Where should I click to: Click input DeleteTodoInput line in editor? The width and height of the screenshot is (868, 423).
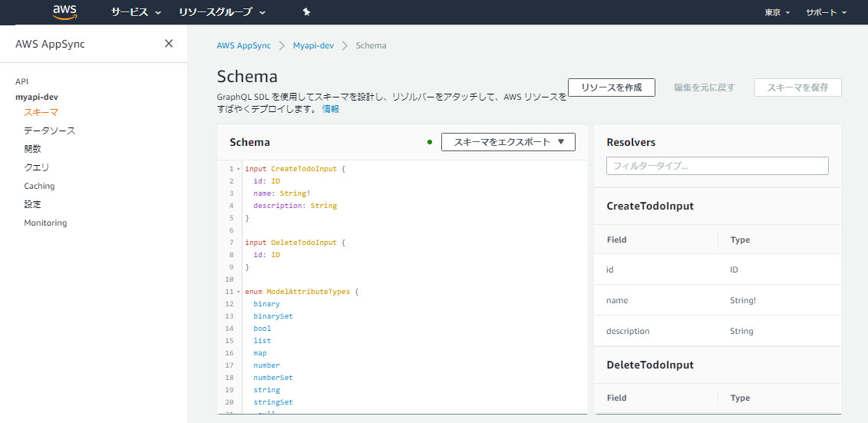click(295, 243)
